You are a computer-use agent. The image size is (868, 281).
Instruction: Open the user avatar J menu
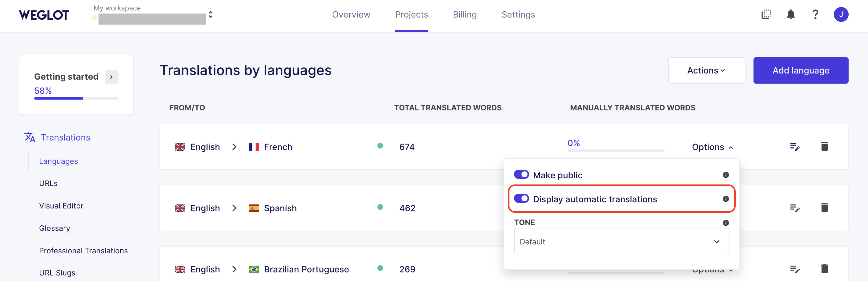pyautogui.click(x=841, y=14)
